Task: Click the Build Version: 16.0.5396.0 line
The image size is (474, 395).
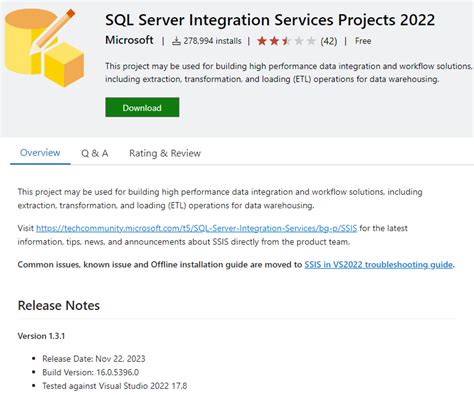Action: [x=91, y=372]
